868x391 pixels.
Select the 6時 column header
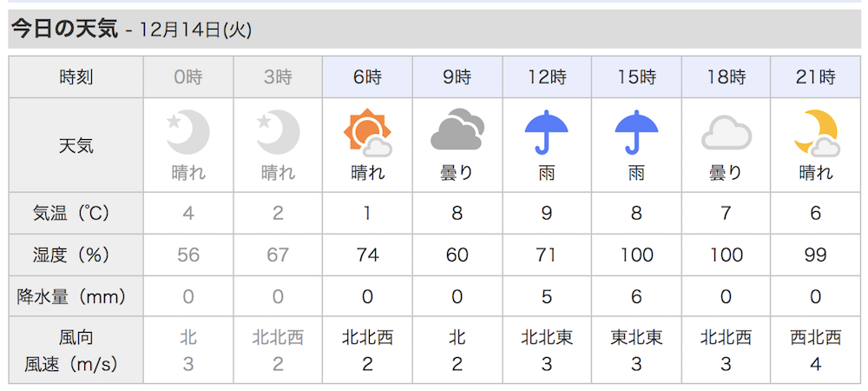pyautogui.click(x=367, y=77)
